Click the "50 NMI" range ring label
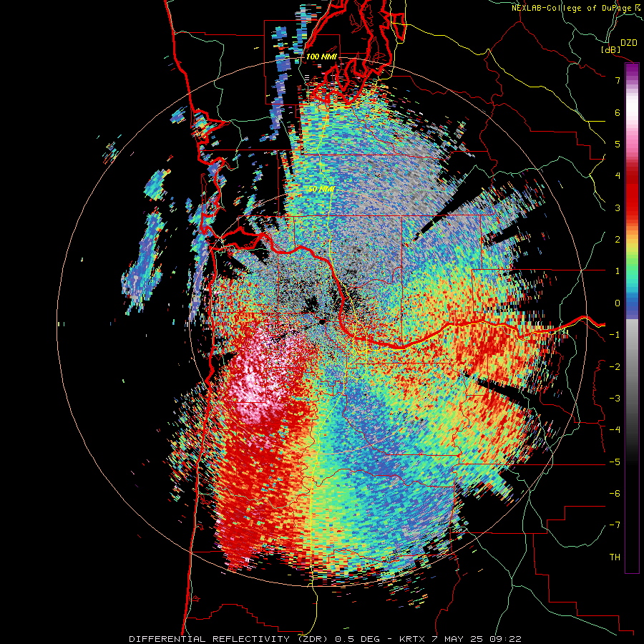This screenshot has height=644, width=644. click(x=321, y=190)
